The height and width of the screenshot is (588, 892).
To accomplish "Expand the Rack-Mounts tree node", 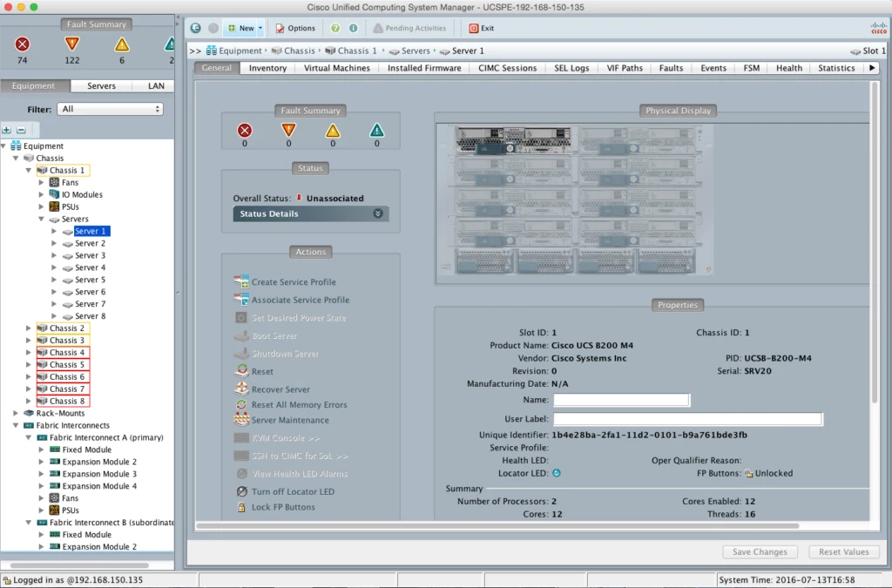I will click(x=16, y=414).
